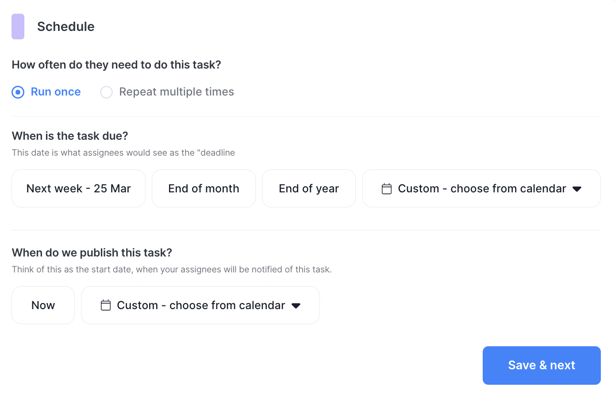Click the Run once label text
The height and width of the screenshot is (398, 615).
click(x=56, y=92)
